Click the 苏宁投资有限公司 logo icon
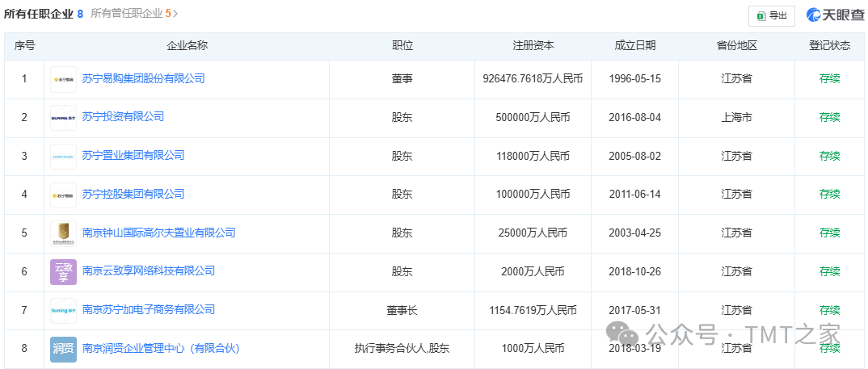The image size is (868, 369). click(63, 118)
